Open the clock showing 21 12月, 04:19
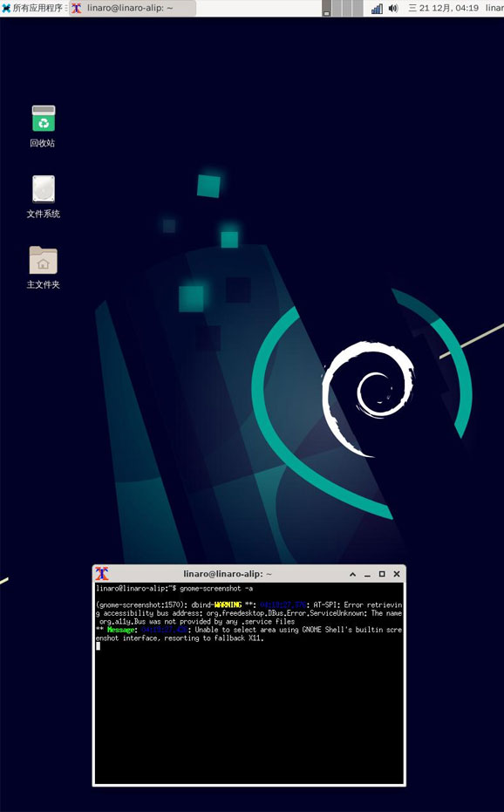Image resolution: width=504 pixels, height=812 pixels. pyautogui.click(x=443, y=8)
